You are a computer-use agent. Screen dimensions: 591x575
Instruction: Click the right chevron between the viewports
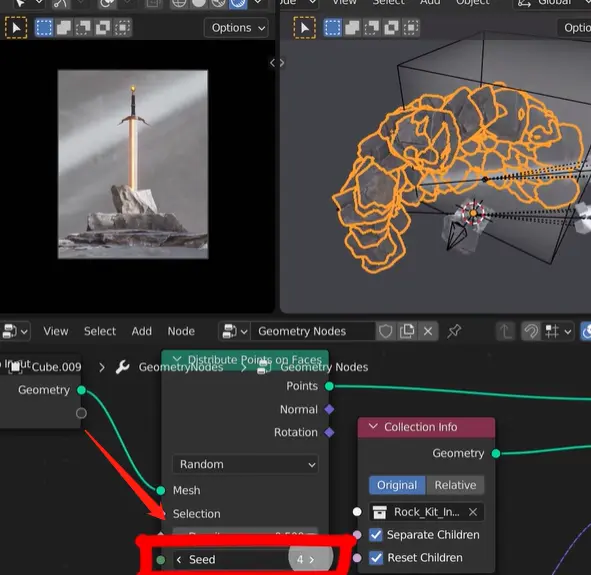282,63
